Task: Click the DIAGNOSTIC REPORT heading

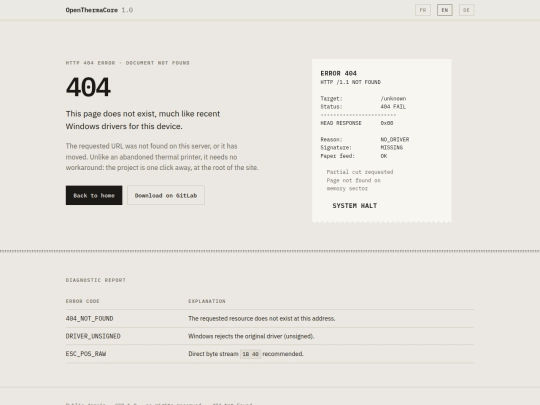Action: click(x=96, y=280)
